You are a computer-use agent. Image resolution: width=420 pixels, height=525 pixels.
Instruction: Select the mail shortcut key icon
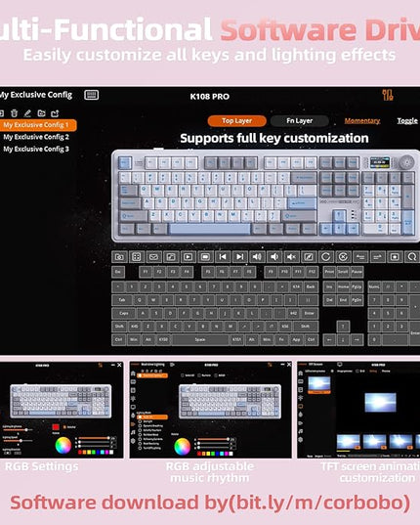click(x=153, y=257)
